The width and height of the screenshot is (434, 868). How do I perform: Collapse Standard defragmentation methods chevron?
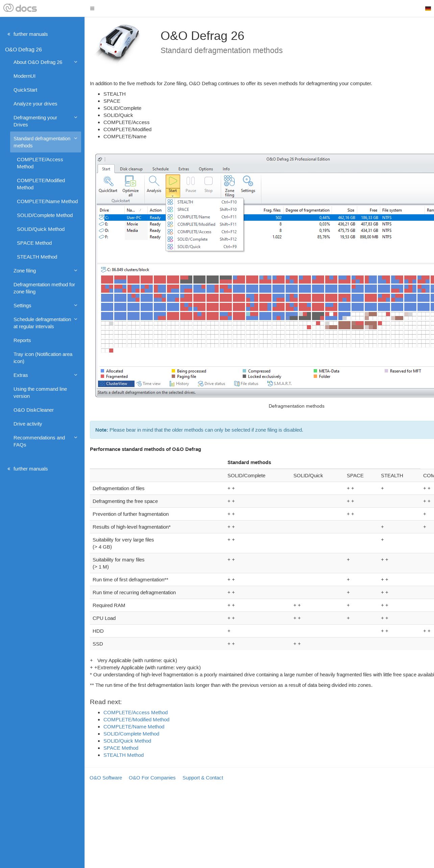pos(76,139)
